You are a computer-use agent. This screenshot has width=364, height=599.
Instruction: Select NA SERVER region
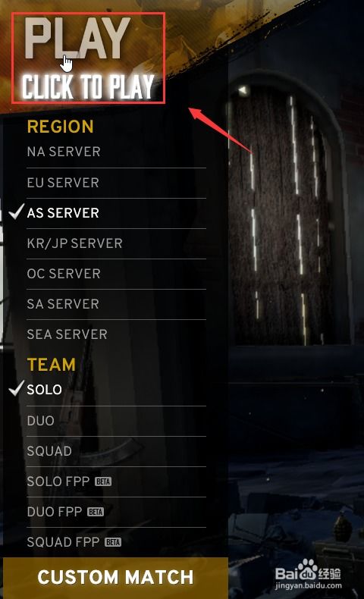click(x=116, y=152)
